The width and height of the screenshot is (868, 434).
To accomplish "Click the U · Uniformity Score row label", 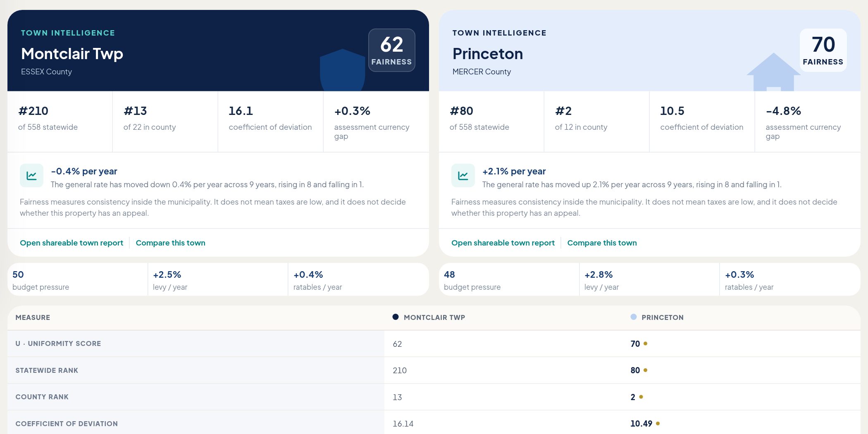I will click(58, 343).
